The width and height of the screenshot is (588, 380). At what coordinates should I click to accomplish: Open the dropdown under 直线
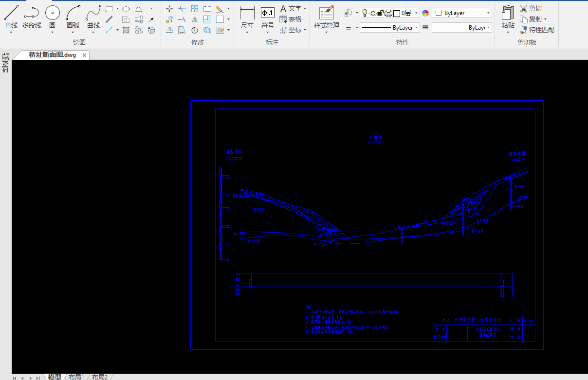coord(11,33)
